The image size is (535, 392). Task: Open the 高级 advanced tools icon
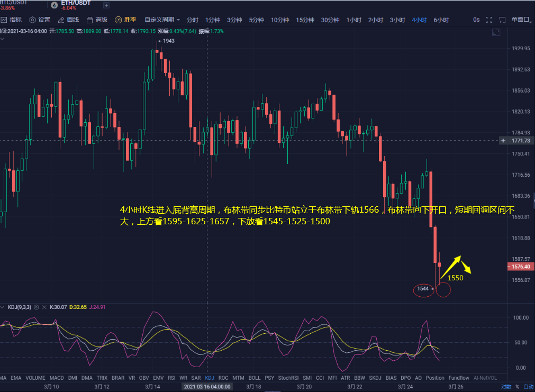coord(89,20)
